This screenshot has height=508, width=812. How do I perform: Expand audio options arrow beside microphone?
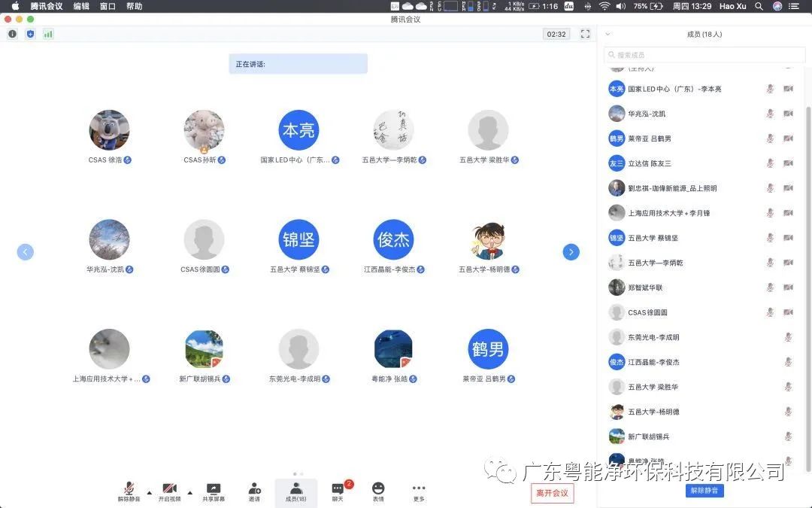149,493
